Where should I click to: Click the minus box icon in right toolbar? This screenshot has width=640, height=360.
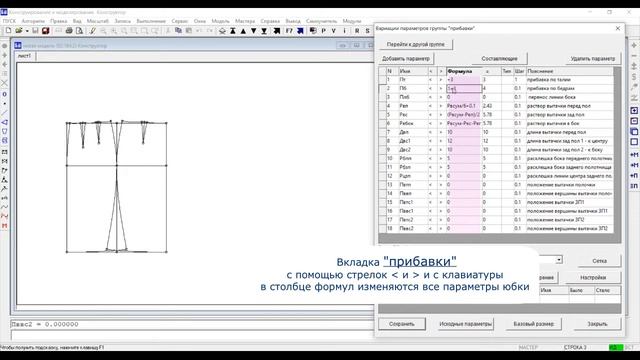point(634,121)
